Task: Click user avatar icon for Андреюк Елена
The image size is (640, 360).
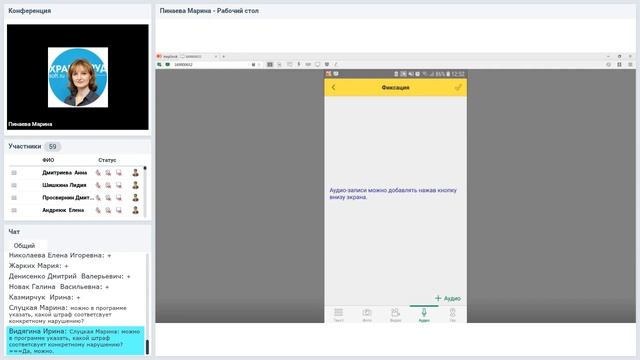Action: 136,210
